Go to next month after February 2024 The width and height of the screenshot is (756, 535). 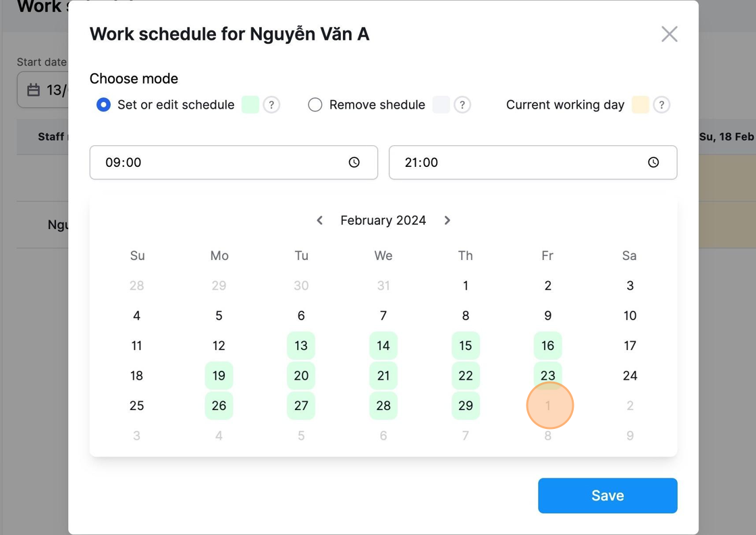click(x=447, y=220)
